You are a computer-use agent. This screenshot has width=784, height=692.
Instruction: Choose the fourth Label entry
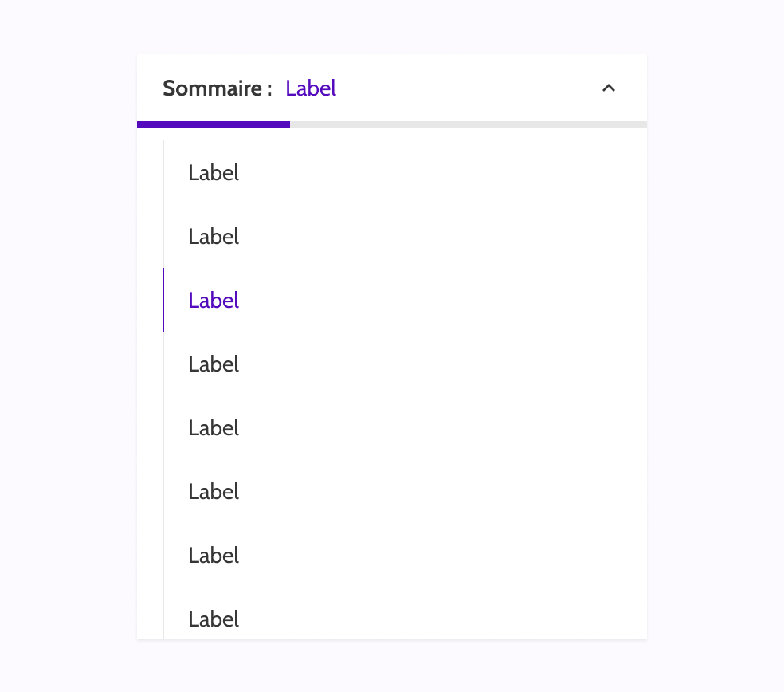point(213,364)
